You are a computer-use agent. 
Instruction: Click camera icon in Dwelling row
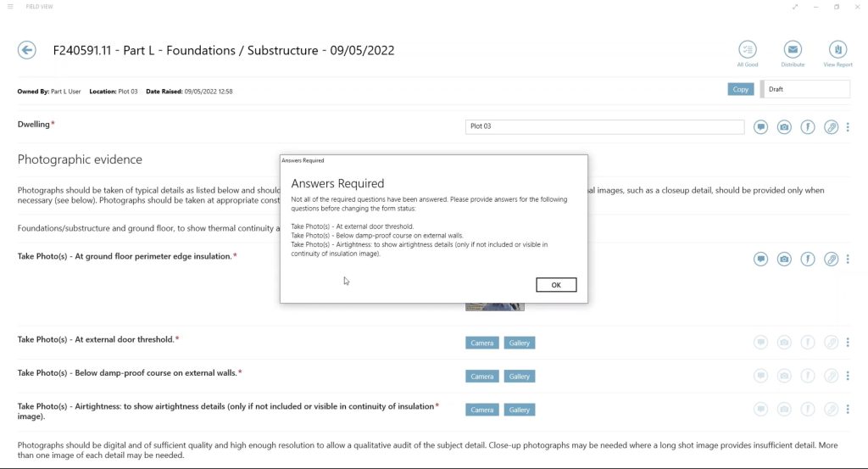coord(784,127)
